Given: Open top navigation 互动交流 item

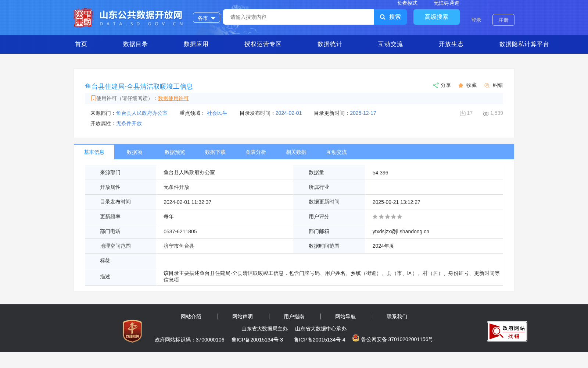Looking at the screenshot, I should tap(391, 44).
